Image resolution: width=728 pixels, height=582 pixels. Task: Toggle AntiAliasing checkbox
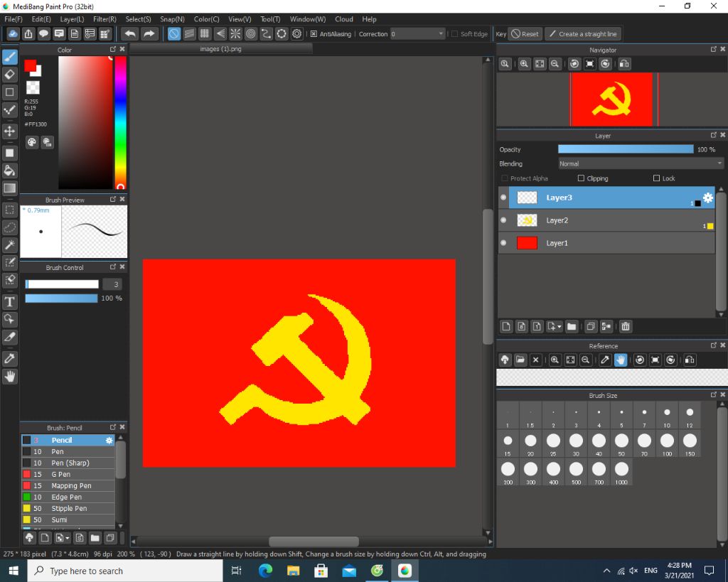[x=314, y=34]
